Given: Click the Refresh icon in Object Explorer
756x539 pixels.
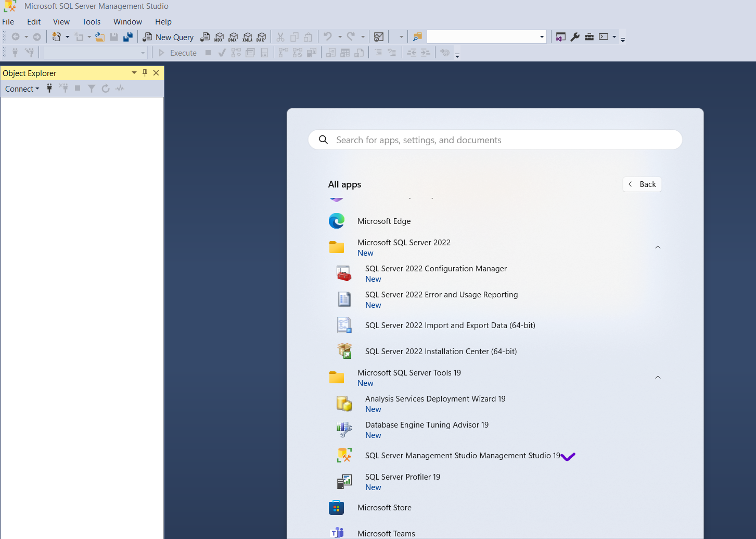Looking at the screenshot, I should click(x=106, y=89).
